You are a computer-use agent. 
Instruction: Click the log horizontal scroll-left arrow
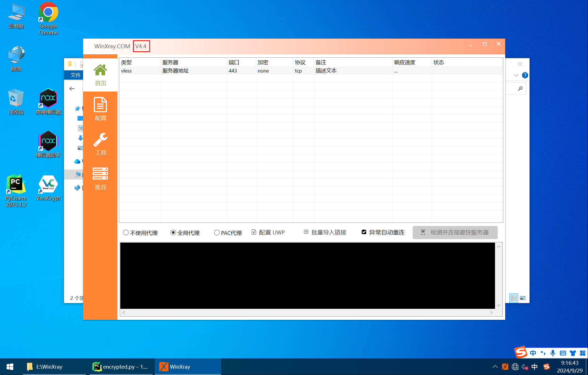124,312
